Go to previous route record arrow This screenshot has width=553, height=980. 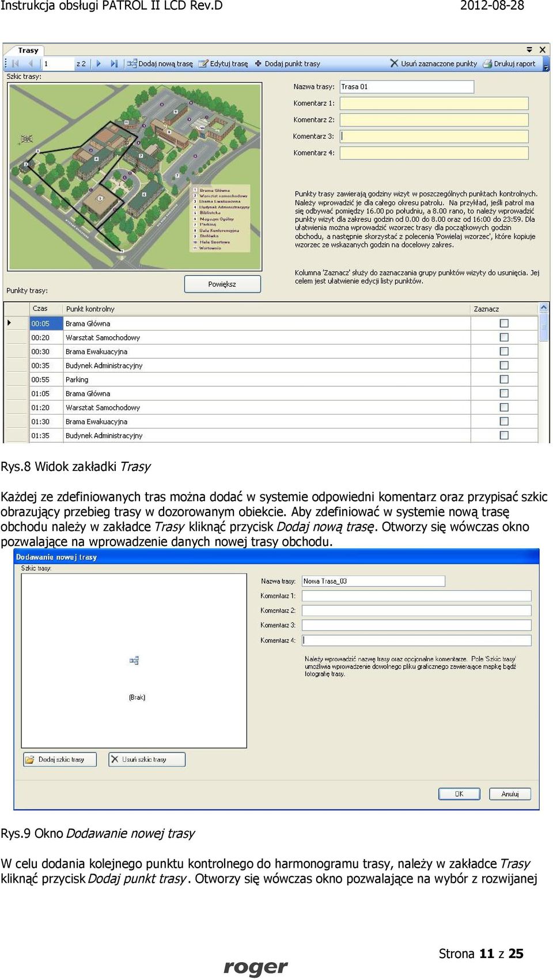[31, 64]
